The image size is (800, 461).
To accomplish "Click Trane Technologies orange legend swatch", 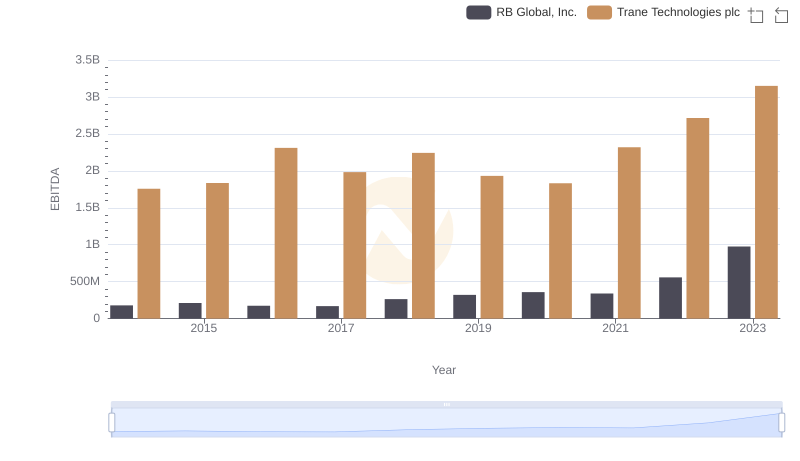I will pos(599,12).
